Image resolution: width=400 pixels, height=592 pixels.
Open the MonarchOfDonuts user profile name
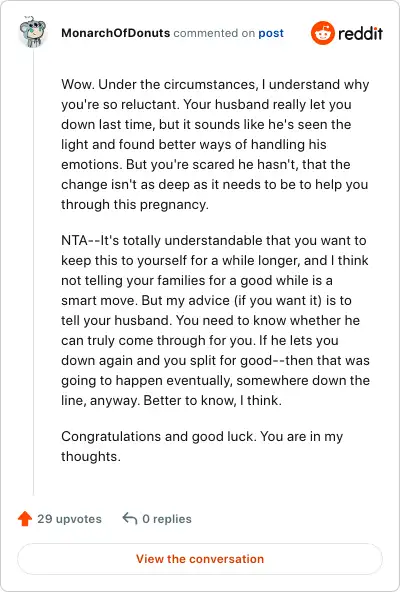click(x=116, y=33)
